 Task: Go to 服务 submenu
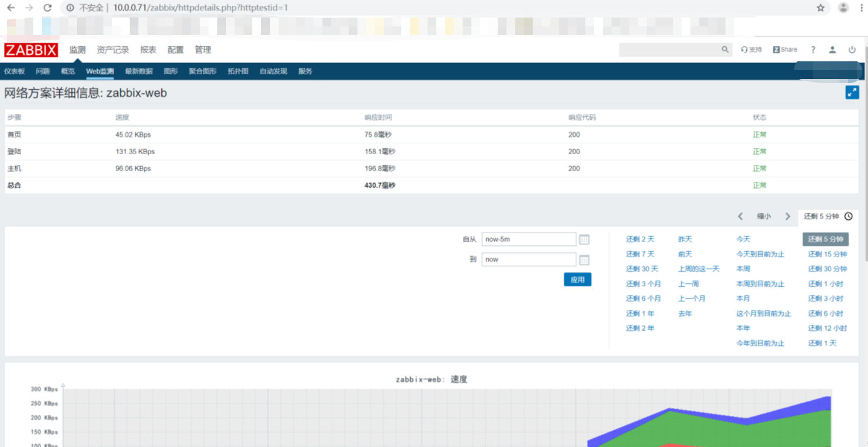click(x=305, y=71)
